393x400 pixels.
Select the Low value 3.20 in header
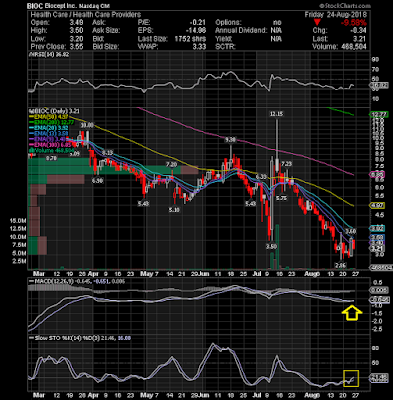(77, 39)
